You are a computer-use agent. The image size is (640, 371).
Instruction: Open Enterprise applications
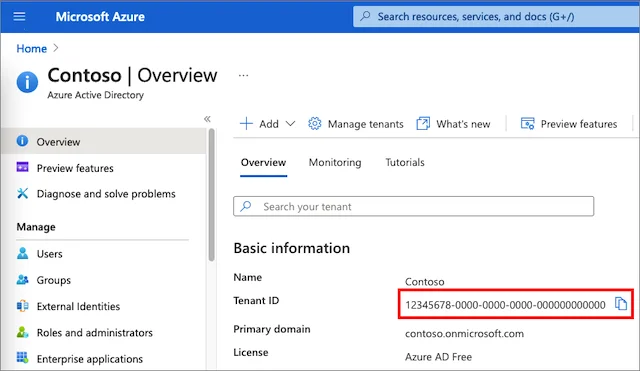click(90, 359)
